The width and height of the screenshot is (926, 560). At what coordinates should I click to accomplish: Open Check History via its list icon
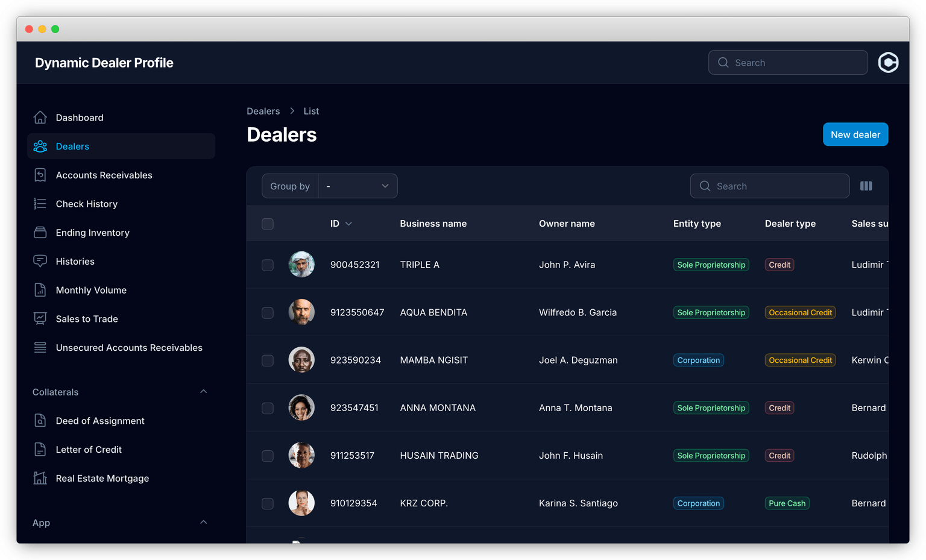click(40, 204)
